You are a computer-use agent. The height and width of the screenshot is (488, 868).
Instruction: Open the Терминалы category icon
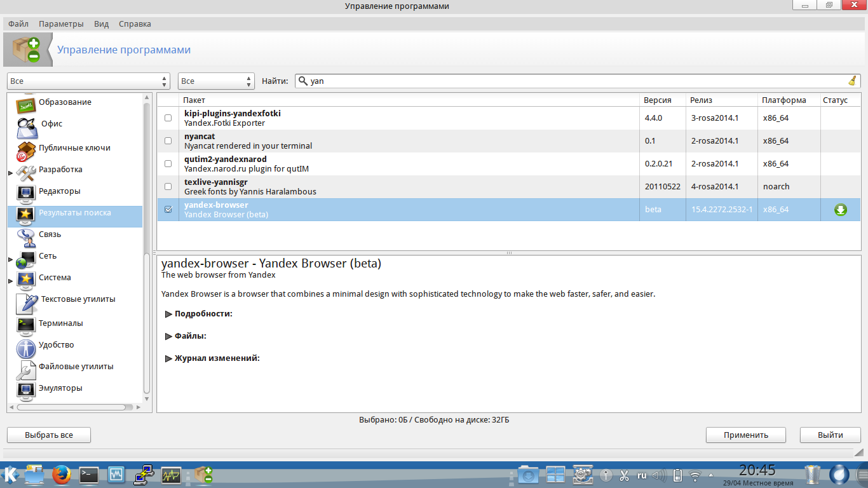coord(26,326)
